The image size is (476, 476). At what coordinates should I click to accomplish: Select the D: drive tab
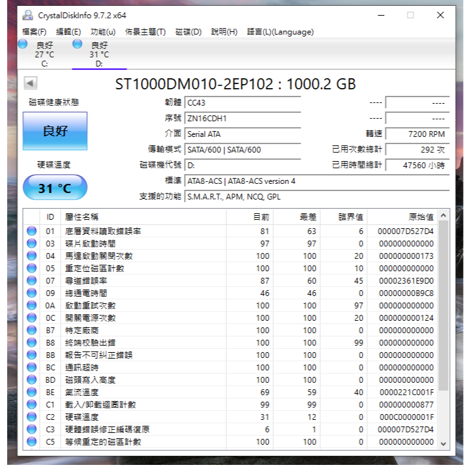(x=99, y=54)
